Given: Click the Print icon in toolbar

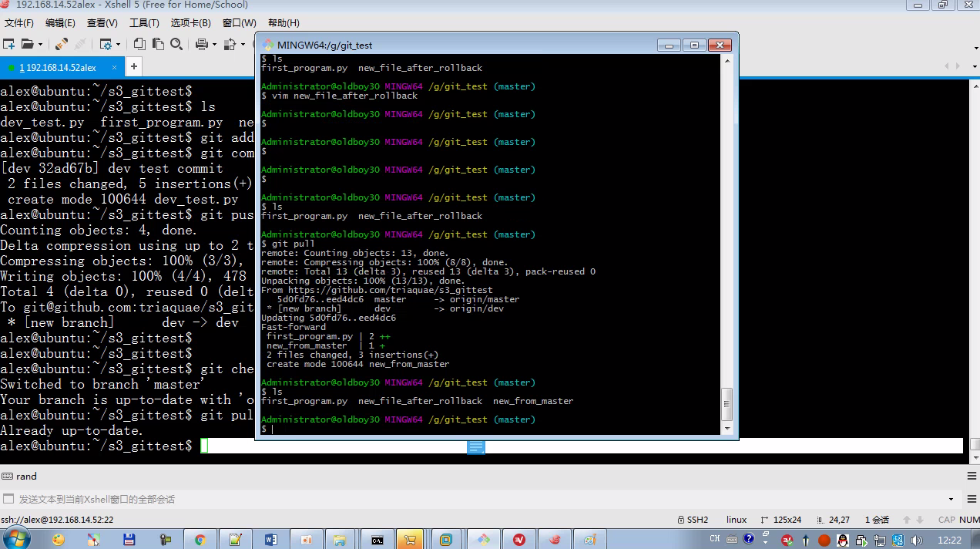Looking at the screenshot, I should [x=201, y=44].
